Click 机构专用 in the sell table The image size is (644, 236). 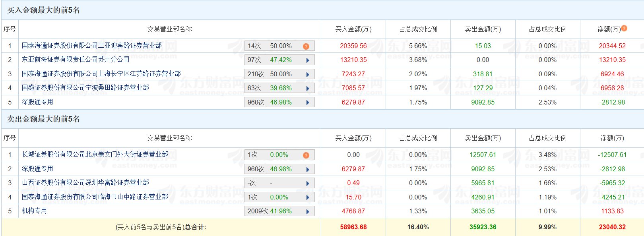[x=34, y=211]
